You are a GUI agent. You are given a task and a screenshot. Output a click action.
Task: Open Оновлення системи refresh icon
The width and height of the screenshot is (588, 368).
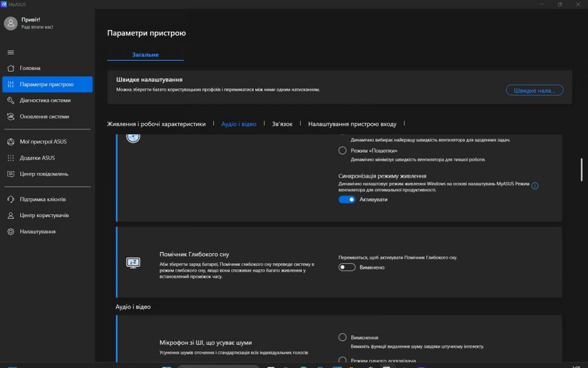coord(10,117)
